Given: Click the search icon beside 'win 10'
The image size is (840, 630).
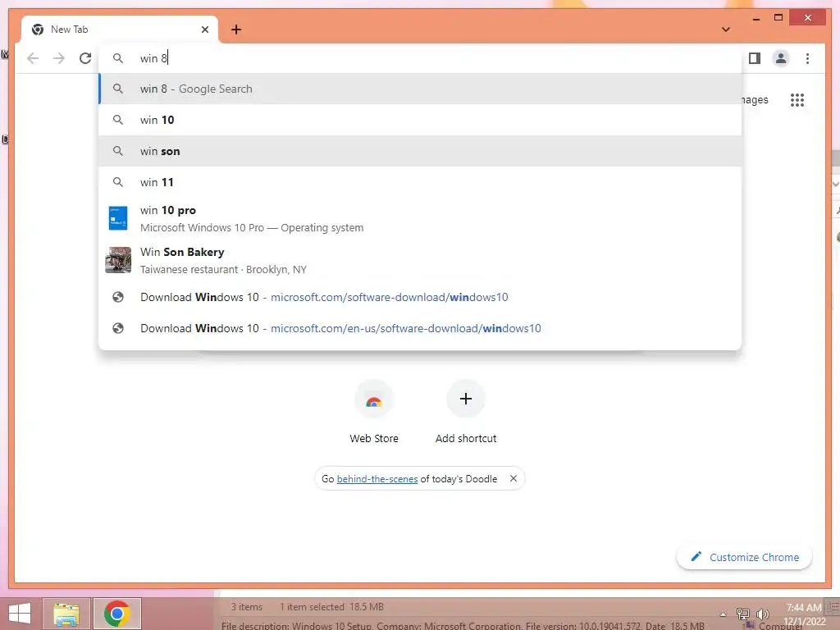Looking at the screenshot, I should tap(118, 120).
